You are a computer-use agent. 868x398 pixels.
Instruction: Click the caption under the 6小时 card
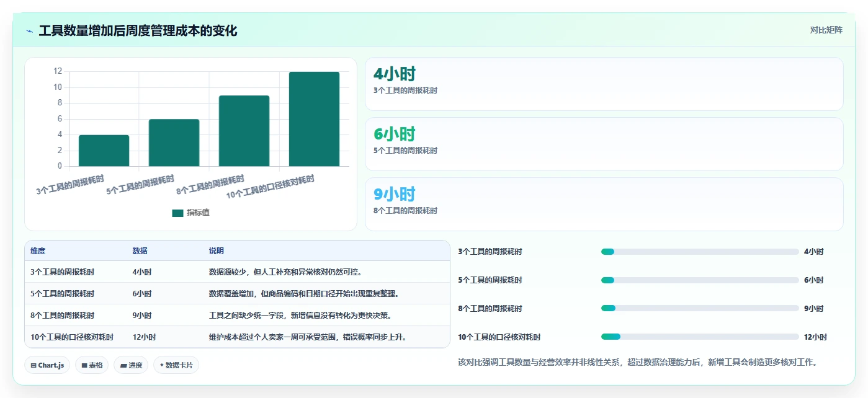pyautogui.click(x=405, y=151)
